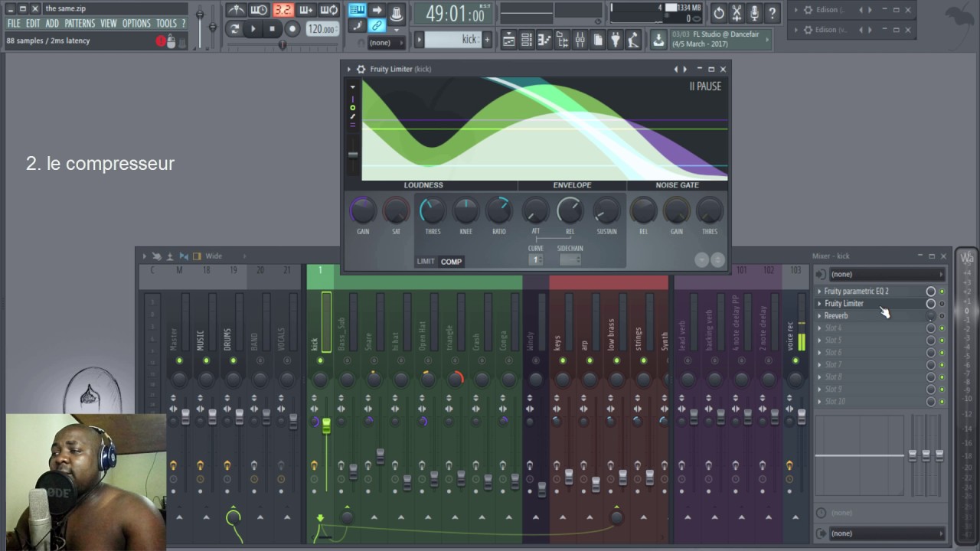Click the SUSTAIN knob
980x551 pixels.
click(606, 210)
